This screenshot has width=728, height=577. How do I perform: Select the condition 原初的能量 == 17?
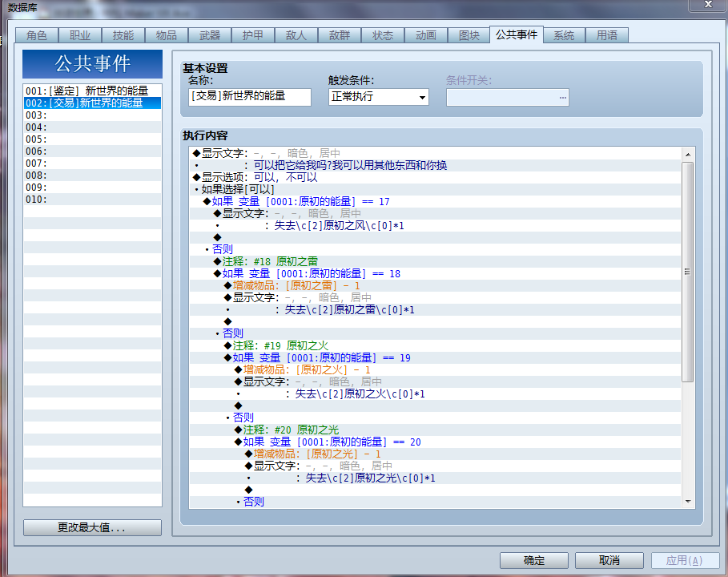[435, 202]
